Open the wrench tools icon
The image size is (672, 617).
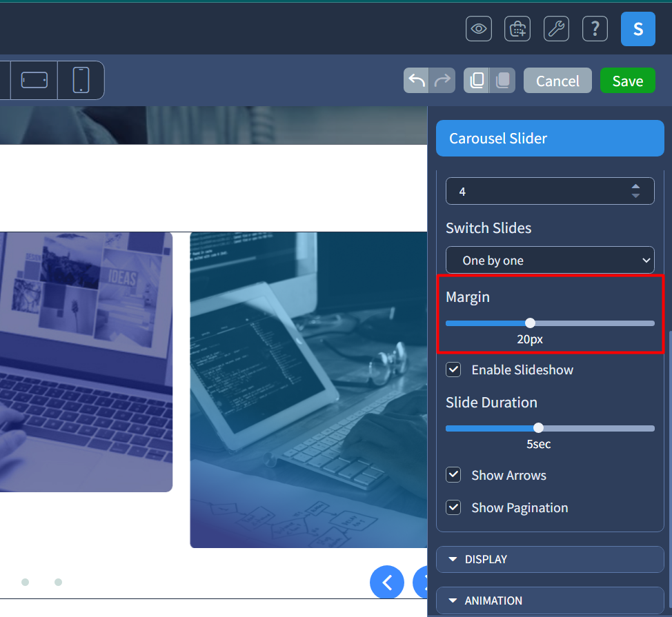[556, 28]
